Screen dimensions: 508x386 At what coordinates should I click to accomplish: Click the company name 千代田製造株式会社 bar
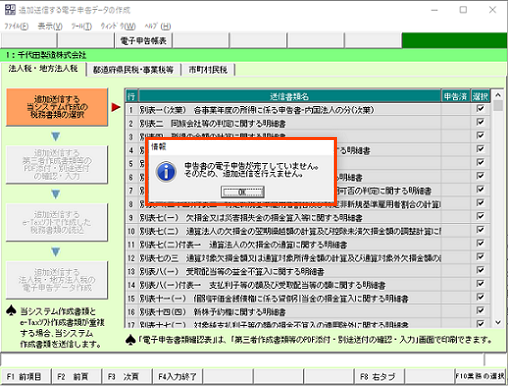coord(254,55)
